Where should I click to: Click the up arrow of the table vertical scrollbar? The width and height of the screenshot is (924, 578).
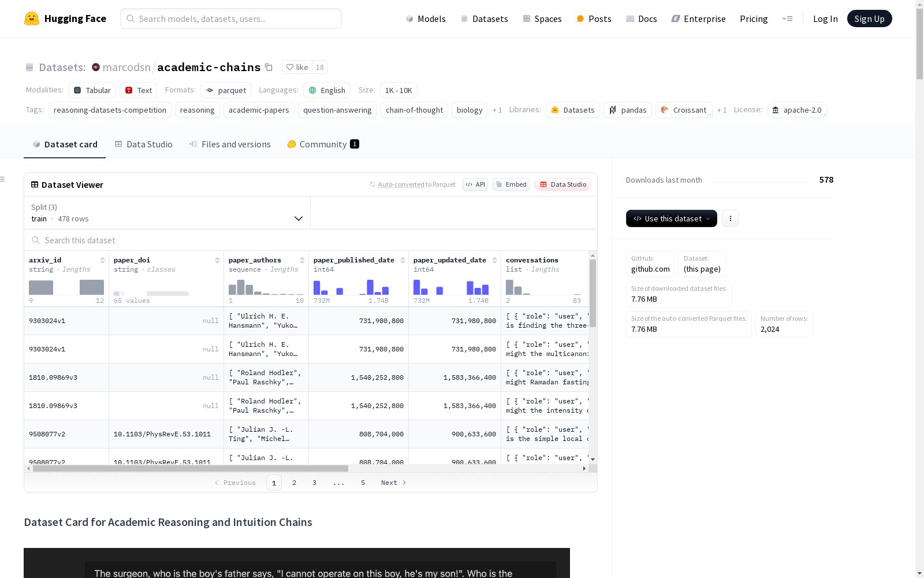click(593, 255)
